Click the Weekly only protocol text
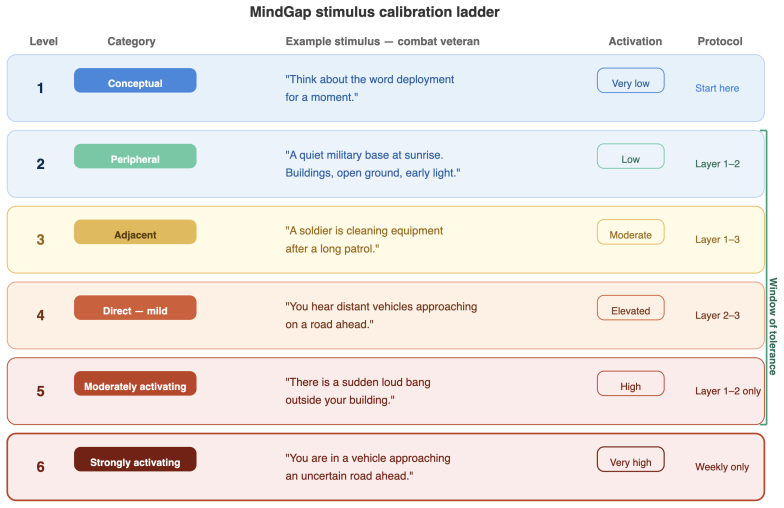784x508 pixels. (722, 467)
